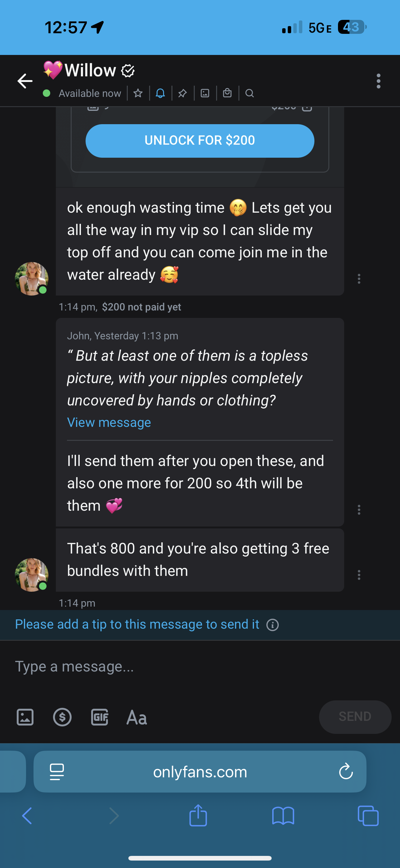
Task: Search within this chat conversation
Action: 250,93
